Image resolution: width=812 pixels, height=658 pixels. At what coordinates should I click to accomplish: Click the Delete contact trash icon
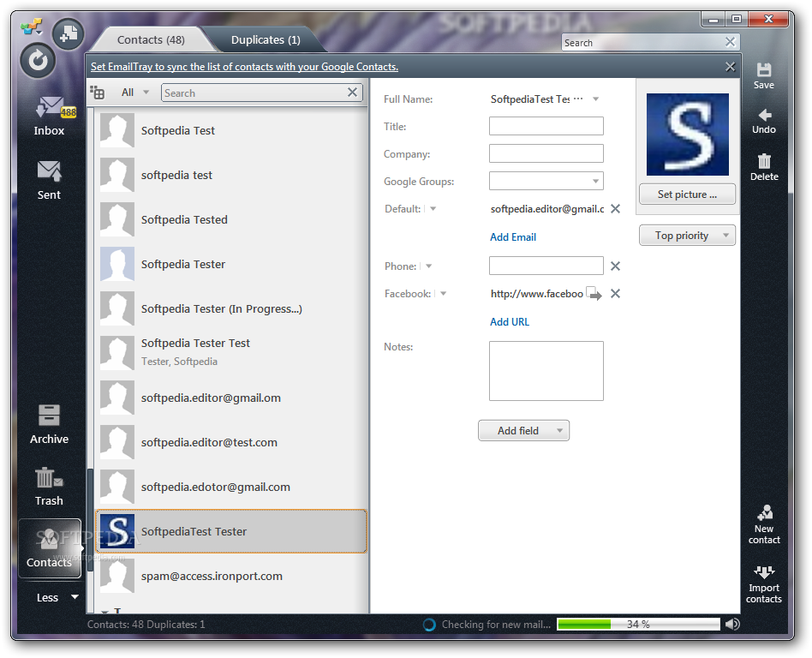pos(764,167)
